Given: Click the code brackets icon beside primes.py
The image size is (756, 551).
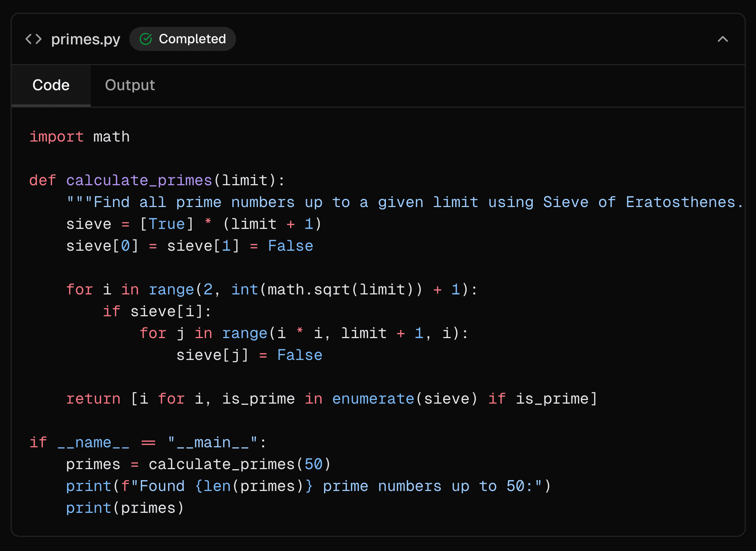Looking at the screenshot, I should (x=33, y=39).
